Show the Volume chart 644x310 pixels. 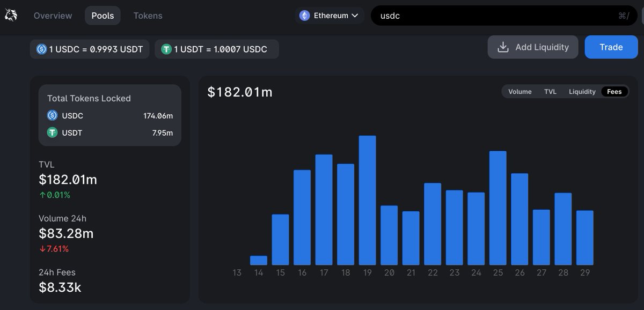[519, 92]
